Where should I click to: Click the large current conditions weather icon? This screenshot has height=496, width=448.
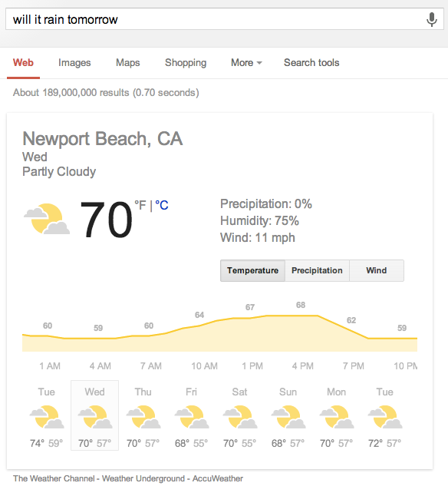click(x=47, y=219)
